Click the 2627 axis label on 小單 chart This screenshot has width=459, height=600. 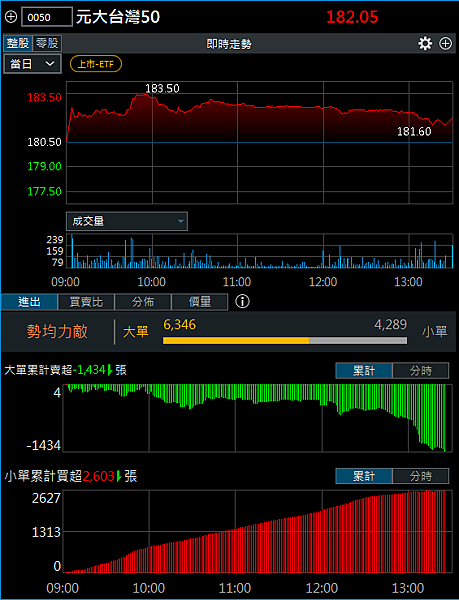tap(46, 498)
